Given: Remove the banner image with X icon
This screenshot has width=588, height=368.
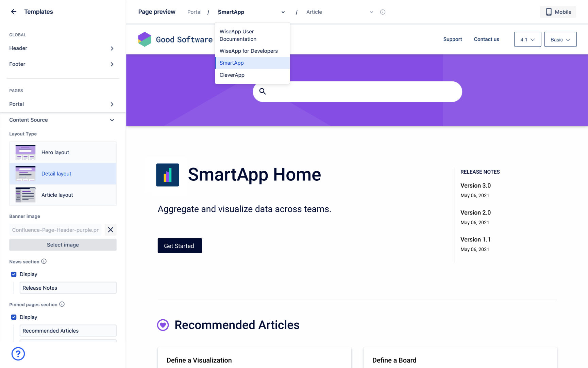Looking at the screenshot, I should pos(111,230).
